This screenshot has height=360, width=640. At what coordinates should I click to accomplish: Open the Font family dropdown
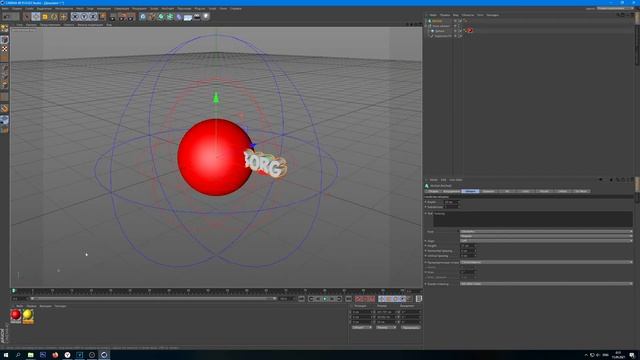546,231
